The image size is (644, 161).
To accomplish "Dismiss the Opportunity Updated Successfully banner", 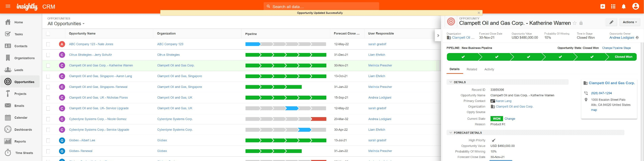I will point(479,13).
